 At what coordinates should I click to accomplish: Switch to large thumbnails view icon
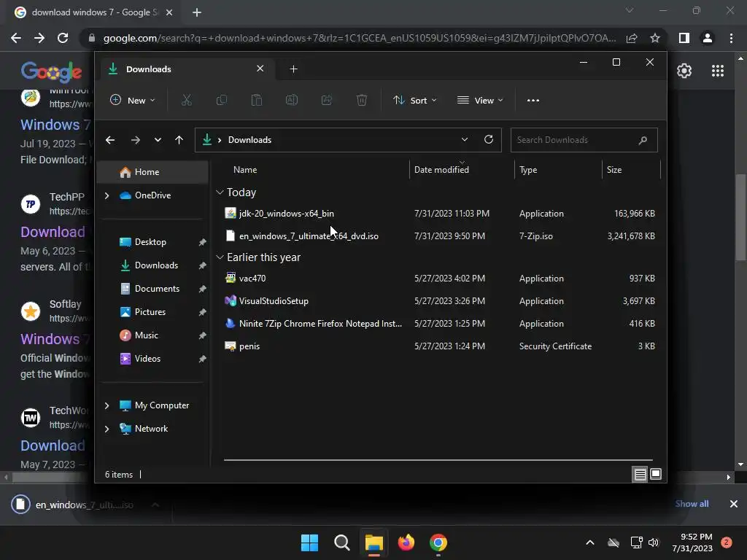(656, 474)
